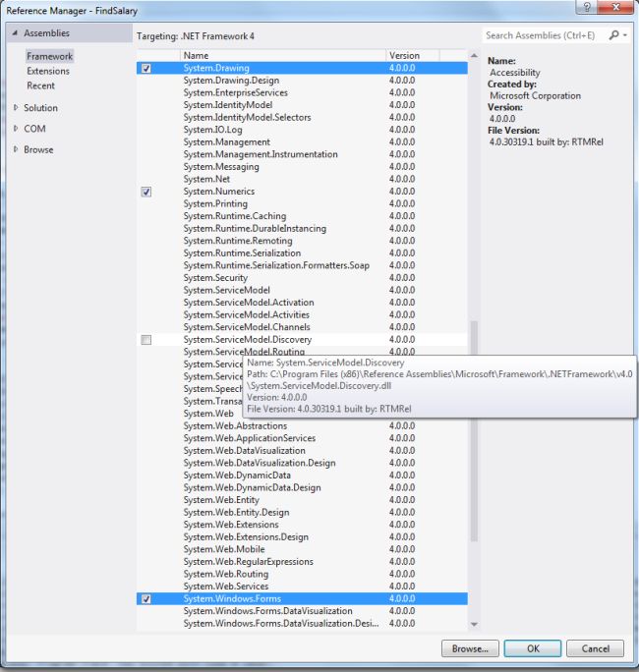Collapse the Assemblies section

click(15, 33)
